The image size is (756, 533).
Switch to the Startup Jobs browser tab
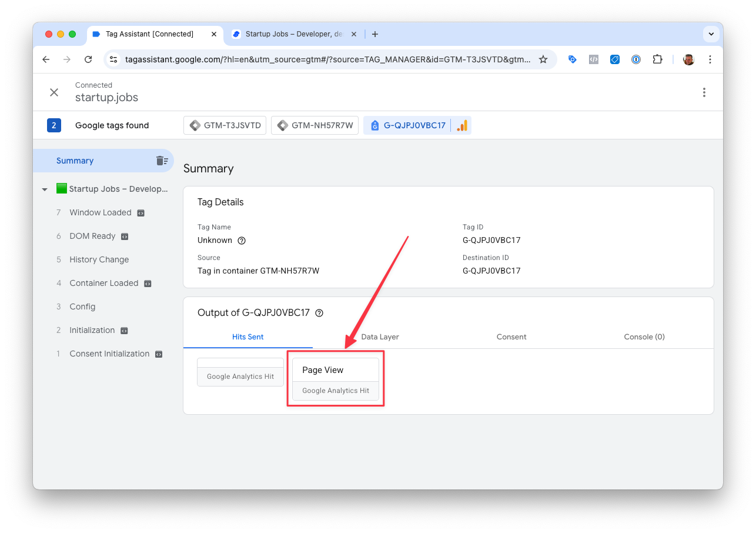click(x=294, y=34)
